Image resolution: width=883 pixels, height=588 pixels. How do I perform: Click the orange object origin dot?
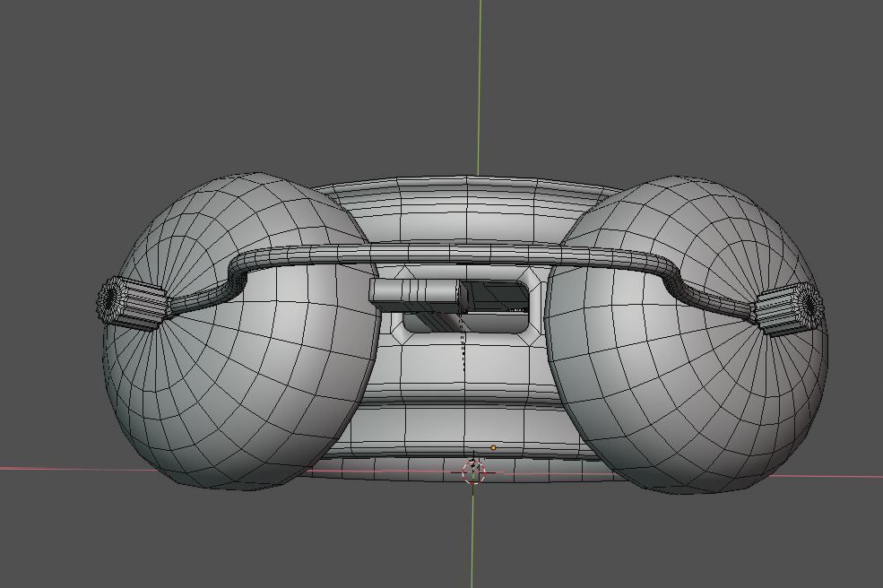point(493,448)
